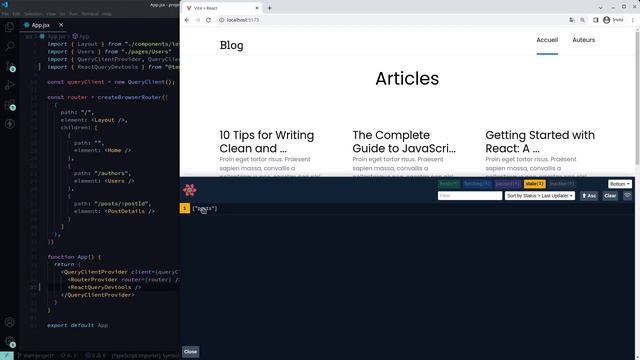Open the Extensions view in VS Code
Screen dimensions: 640x360
coord(9,105)
